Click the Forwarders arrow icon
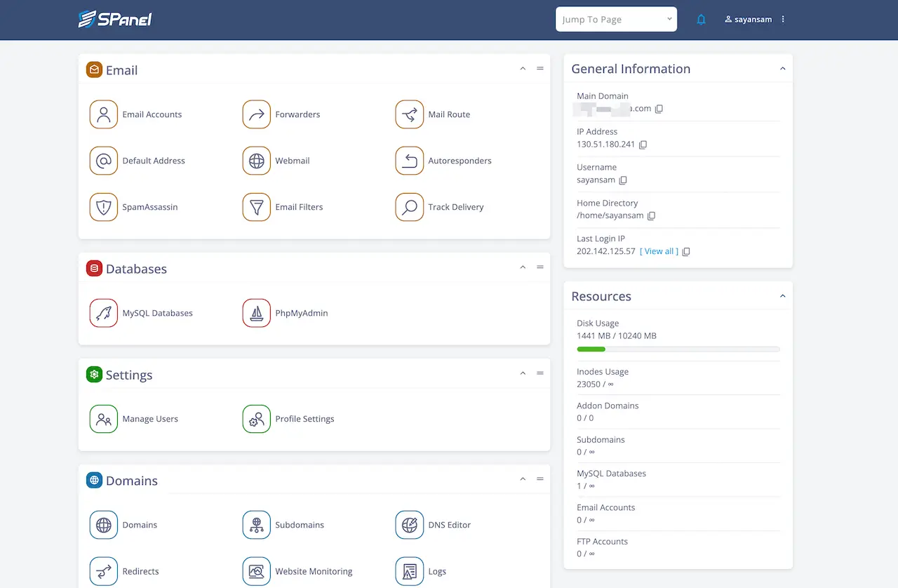This screenshot has width=898, height=588. pyautogui.click(x=257, y=114)
